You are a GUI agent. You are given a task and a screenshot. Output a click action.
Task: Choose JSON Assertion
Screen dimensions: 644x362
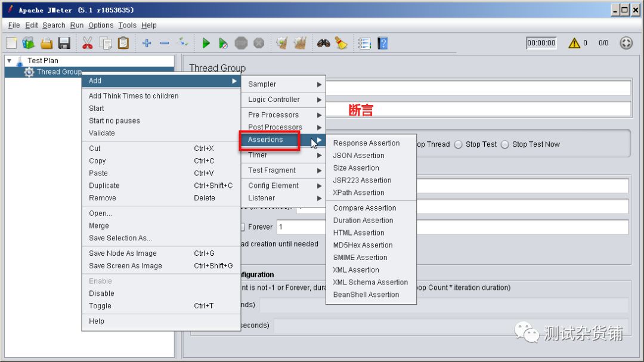[x=371, y=155]
